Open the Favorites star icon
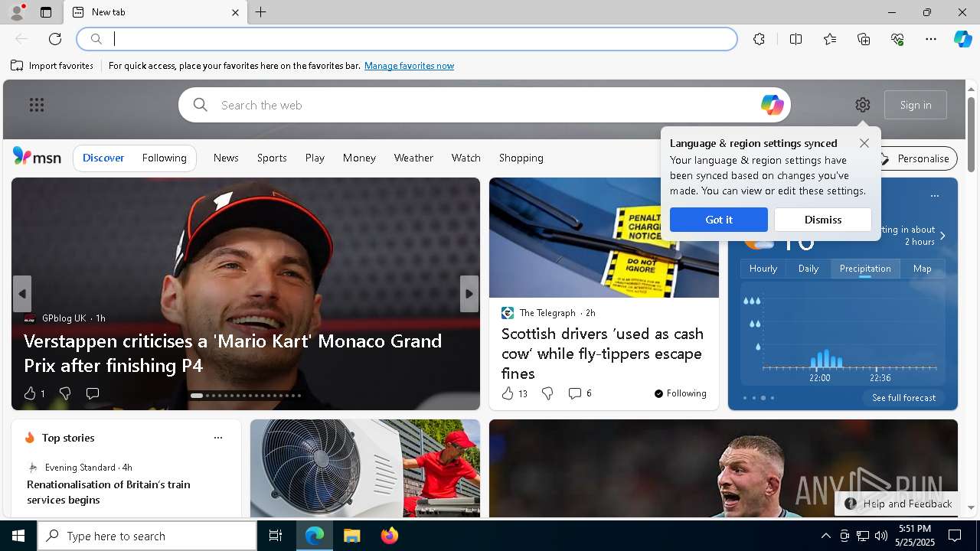This screenshot has width=980, height=551. [830, 39]
